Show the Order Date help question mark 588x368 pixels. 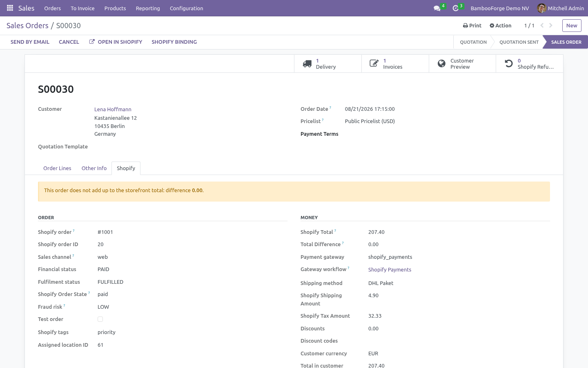pos(330,108)
